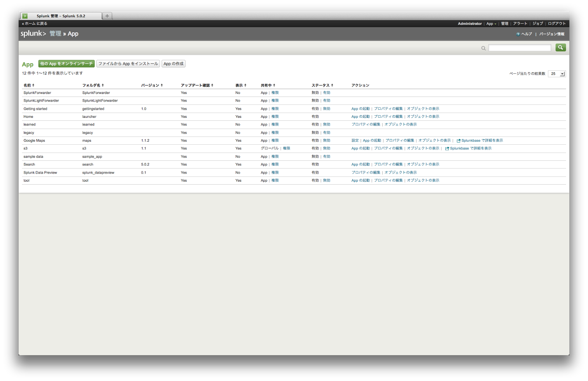
Task: Disable the Google Maps app via 無効
Action: click(327, 141)
